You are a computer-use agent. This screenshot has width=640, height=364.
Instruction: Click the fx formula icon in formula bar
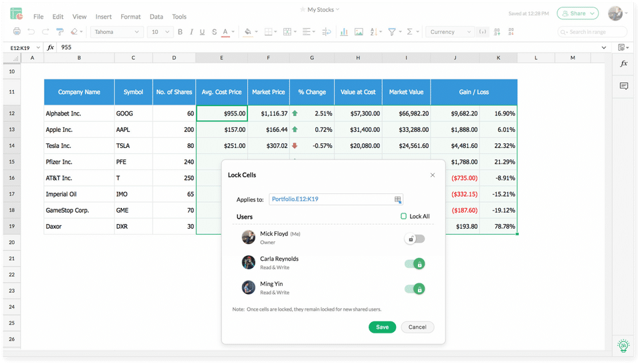point(51,47)
